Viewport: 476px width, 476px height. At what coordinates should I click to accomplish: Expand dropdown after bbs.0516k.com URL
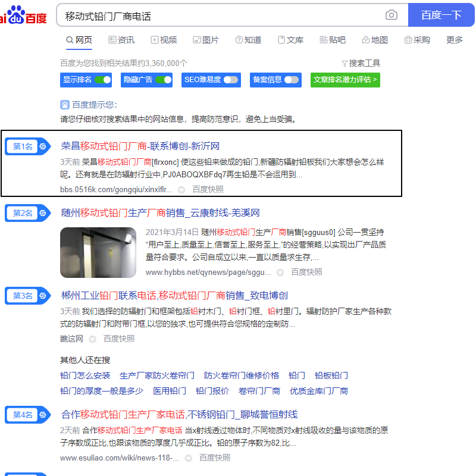click(181, 190)
